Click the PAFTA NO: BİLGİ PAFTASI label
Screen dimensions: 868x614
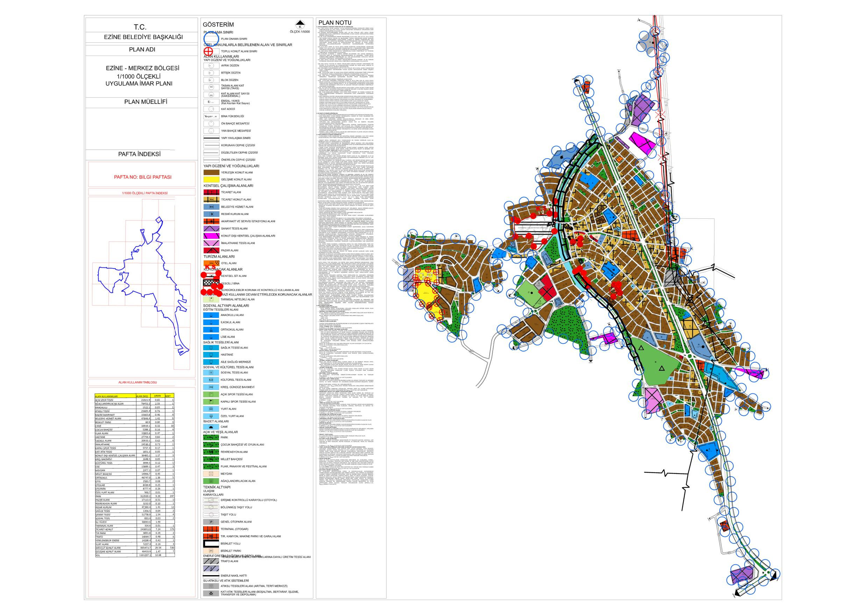(142, 177)
